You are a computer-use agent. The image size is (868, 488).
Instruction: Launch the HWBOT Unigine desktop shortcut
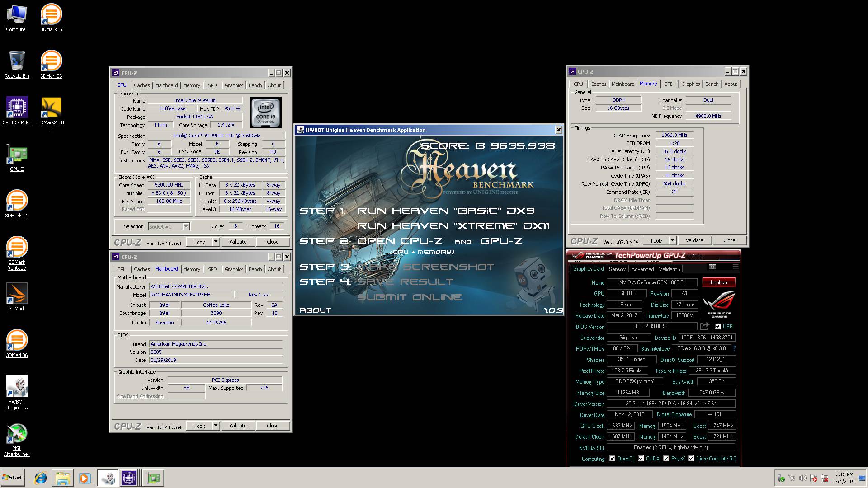(17, 393)
